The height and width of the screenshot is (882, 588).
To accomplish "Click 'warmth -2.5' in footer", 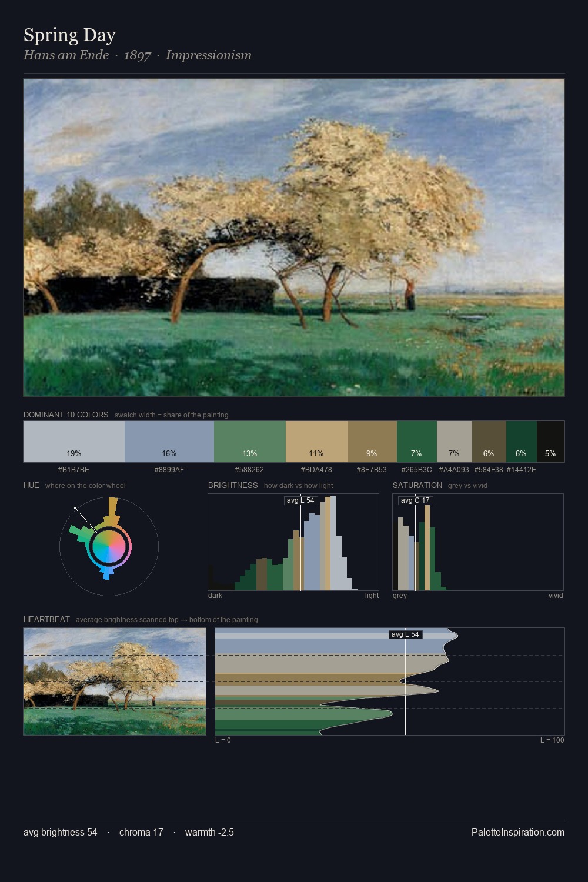I will 209,832.
